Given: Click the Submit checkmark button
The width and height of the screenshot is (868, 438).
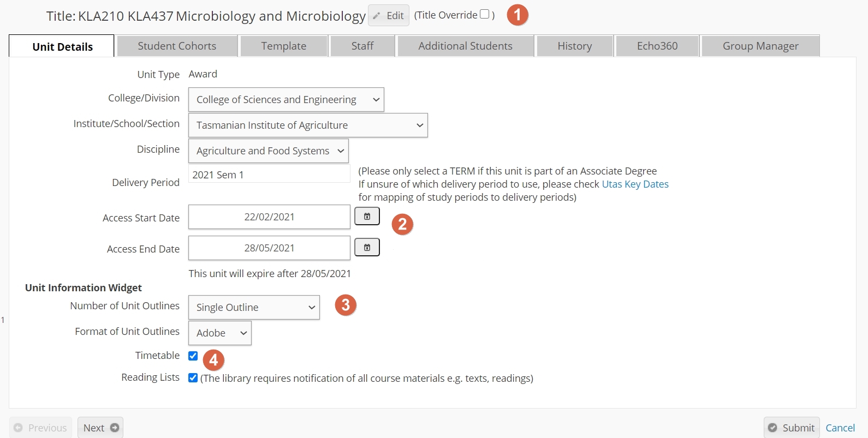Looking at the screenshot, I should pyautogui.click(x=792, y=428).
